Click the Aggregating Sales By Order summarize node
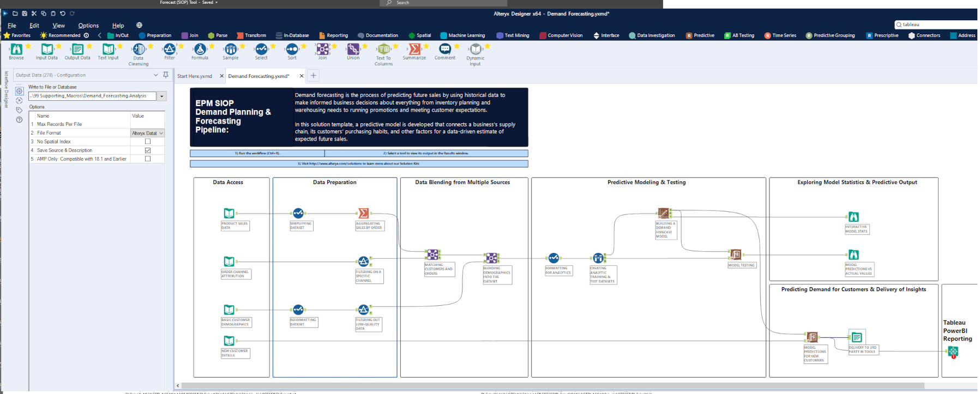This screenshot has width=980, height=394. coord(363,213)
